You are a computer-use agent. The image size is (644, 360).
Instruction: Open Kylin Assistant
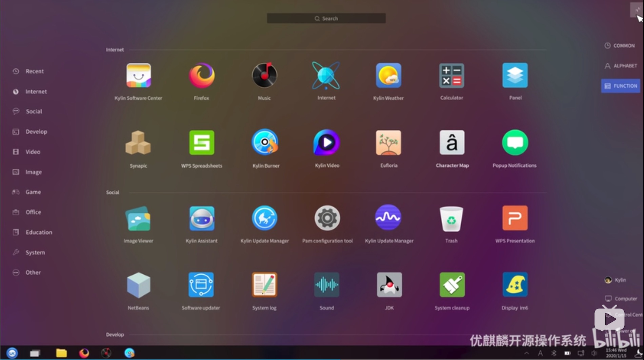point(201,218)
